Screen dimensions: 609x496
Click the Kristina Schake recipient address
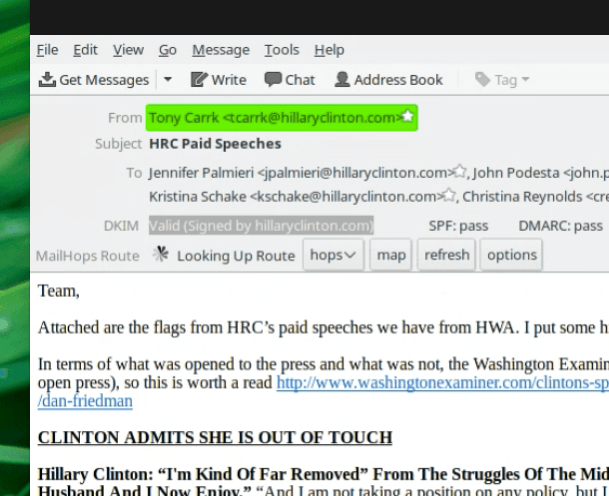(296, 197)
